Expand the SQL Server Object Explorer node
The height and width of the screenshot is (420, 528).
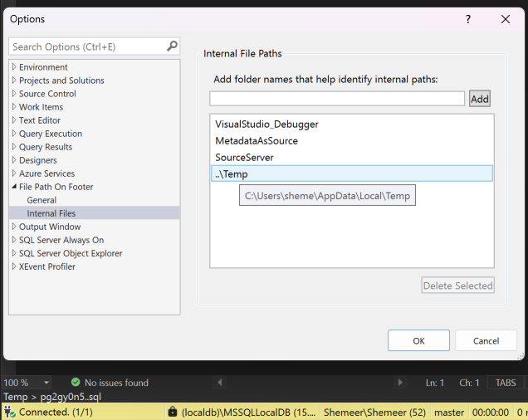14,253
